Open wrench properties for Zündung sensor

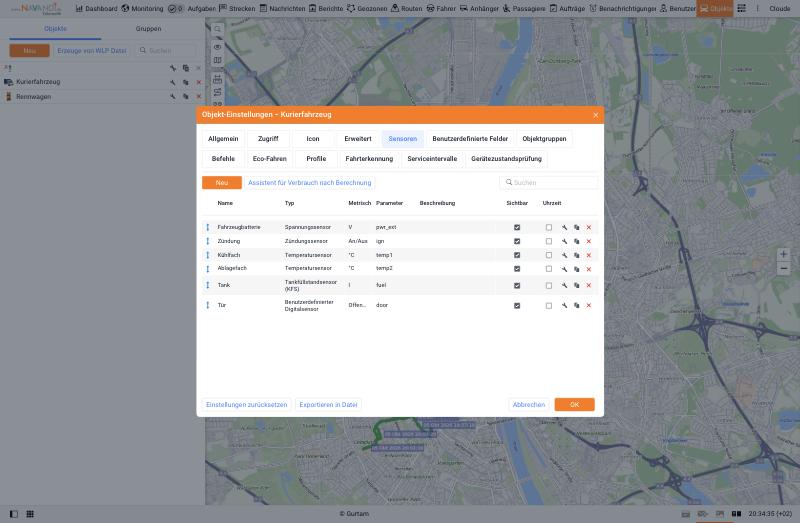tap(564, 241)
